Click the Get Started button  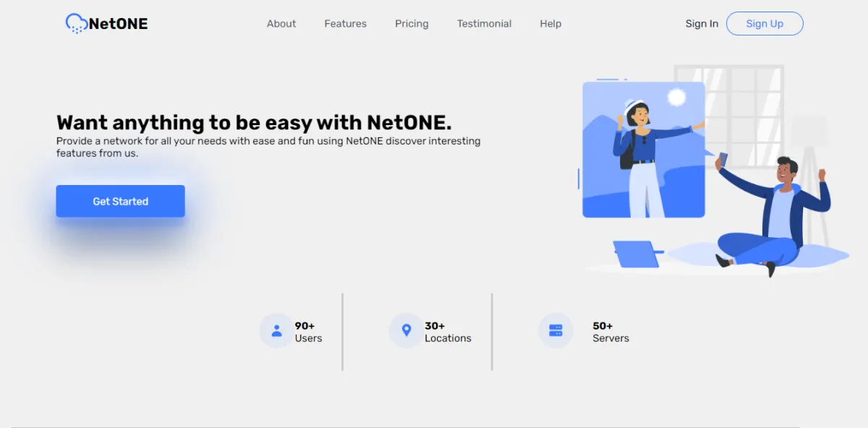tap(120, 201)
